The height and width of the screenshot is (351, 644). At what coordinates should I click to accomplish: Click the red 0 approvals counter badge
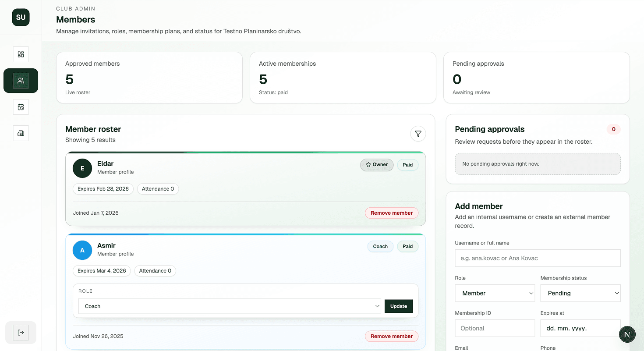pos(613,129)
